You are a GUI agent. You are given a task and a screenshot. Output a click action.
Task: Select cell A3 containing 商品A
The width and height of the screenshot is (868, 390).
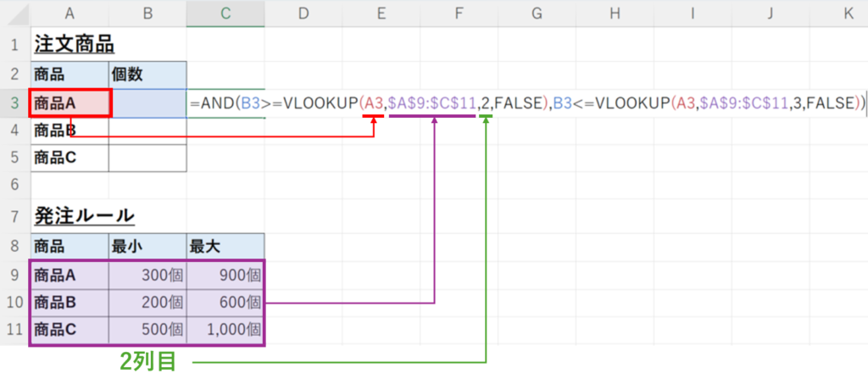pyautogui.click(x=70, y=103)
